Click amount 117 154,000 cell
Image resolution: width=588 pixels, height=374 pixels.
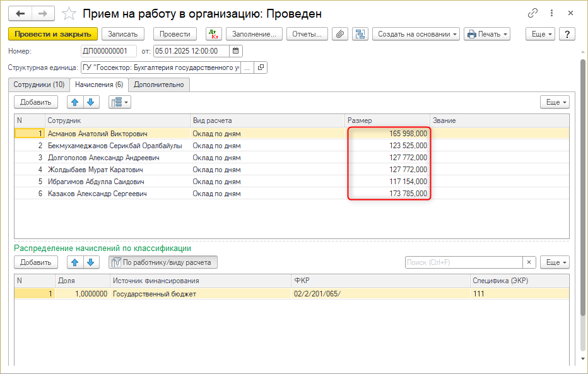(387, 182)
